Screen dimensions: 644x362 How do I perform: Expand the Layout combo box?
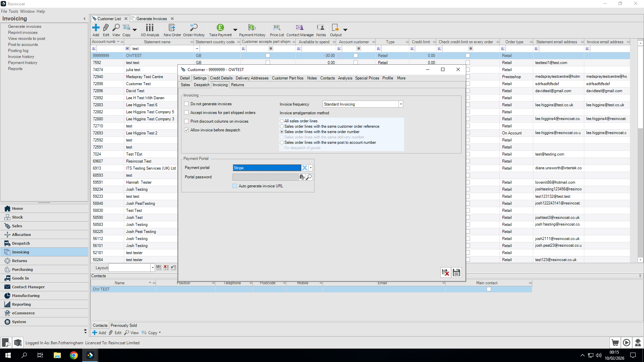coord(153,268)
